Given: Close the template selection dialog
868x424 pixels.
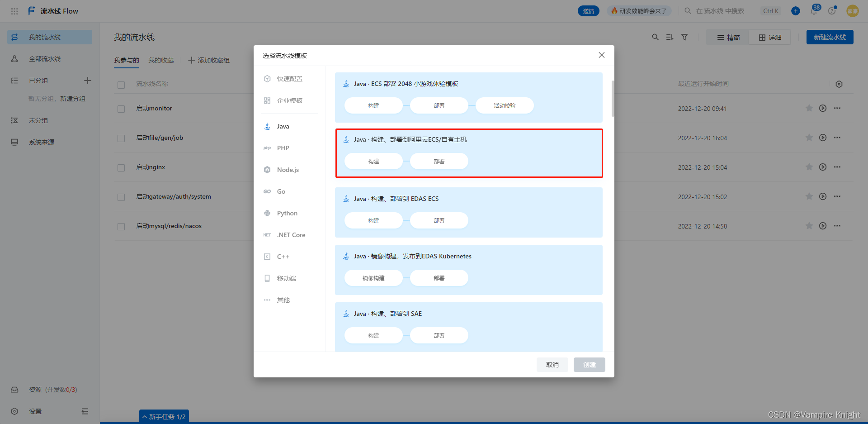Looking at the screenshot, I should [x=602, y=55].
